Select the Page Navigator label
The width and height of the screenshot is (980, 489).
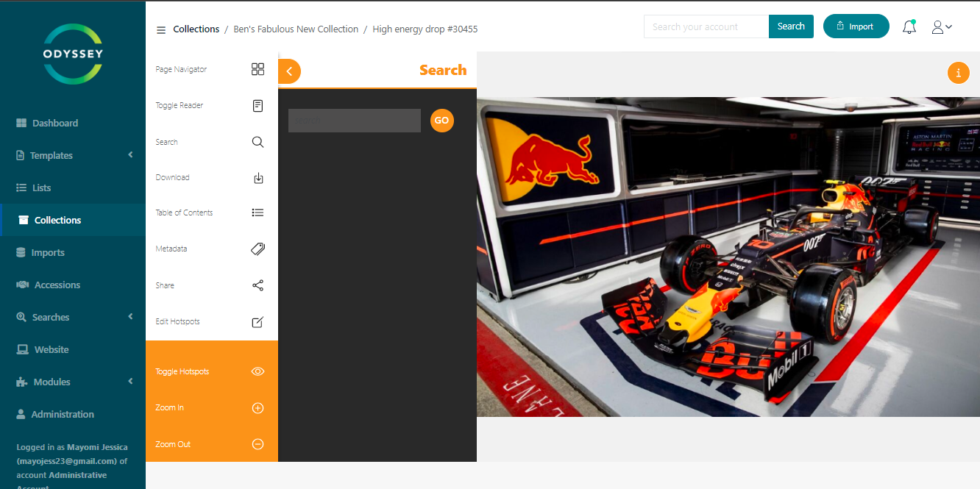181,69
